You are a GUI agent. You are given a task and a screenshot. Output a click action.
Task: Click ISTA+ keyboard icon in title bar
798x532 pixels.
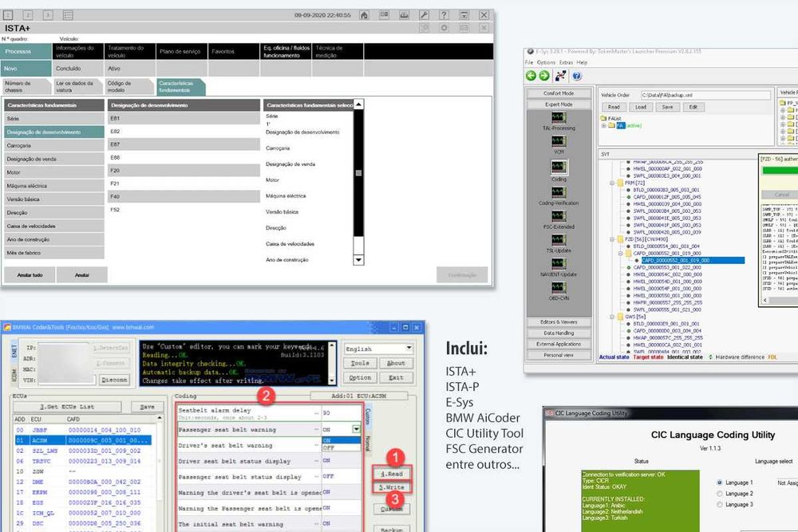point(404,15)
